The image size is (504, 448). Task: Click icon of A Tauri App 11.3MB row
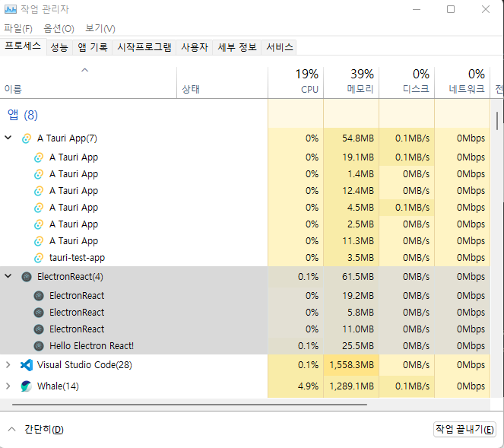[x=39, y=241]
